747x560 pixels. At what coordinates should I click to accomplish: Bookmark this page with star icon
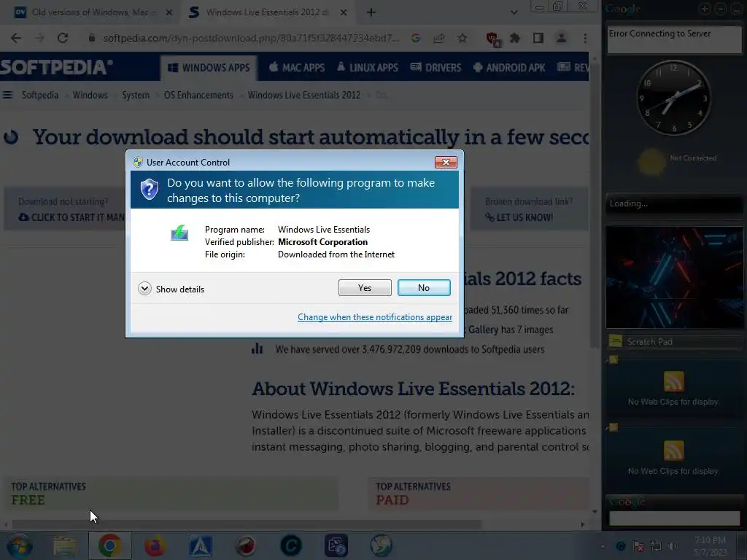click(462, 38)
